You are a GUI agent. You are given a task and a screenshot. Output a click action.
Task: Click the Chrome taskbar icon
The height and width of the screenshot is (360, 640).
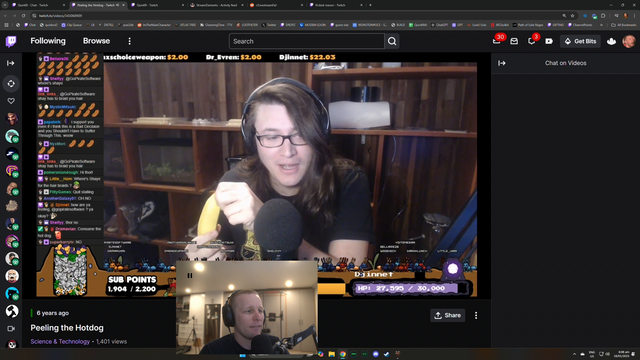coord(342,354)
